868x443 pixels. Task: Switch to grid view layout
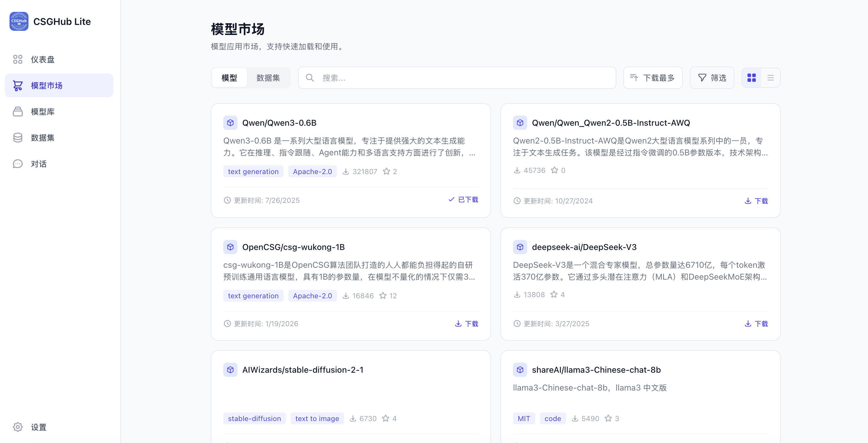[751, 78]
